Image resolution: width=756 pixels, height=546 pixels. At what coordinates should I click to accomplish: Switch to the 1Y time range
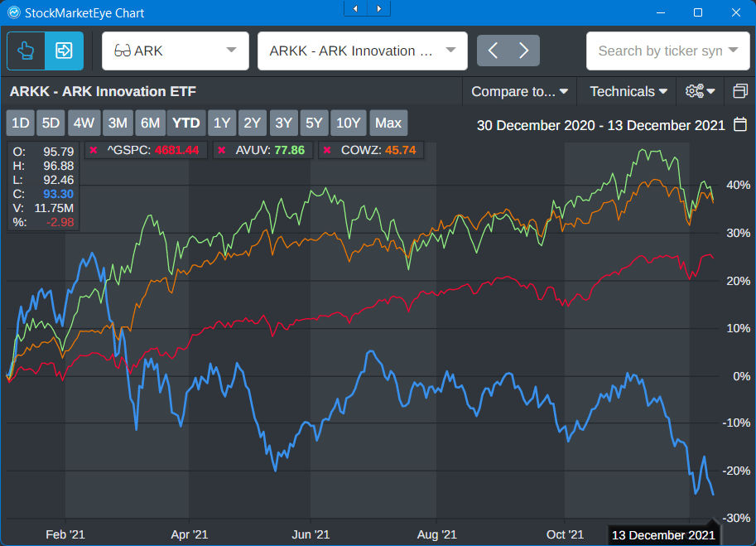(222, 123)
